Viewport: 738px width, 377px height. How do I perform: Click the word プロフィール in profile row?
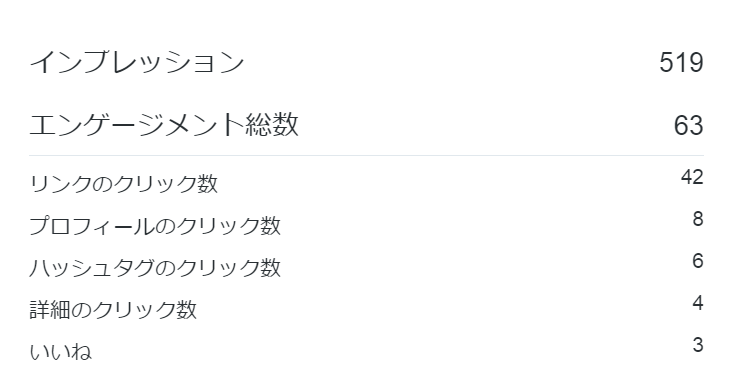(x=92, y=226)
